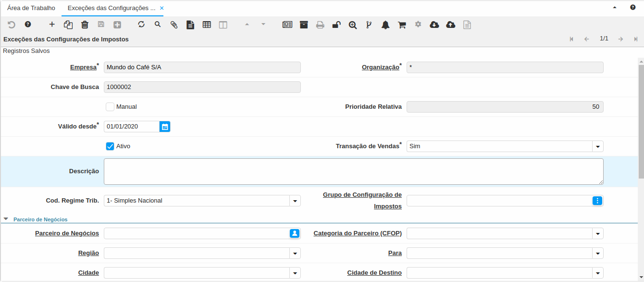Open the record chat notifications bell
This screenshot has height=282, width=644.
(385, 24)
